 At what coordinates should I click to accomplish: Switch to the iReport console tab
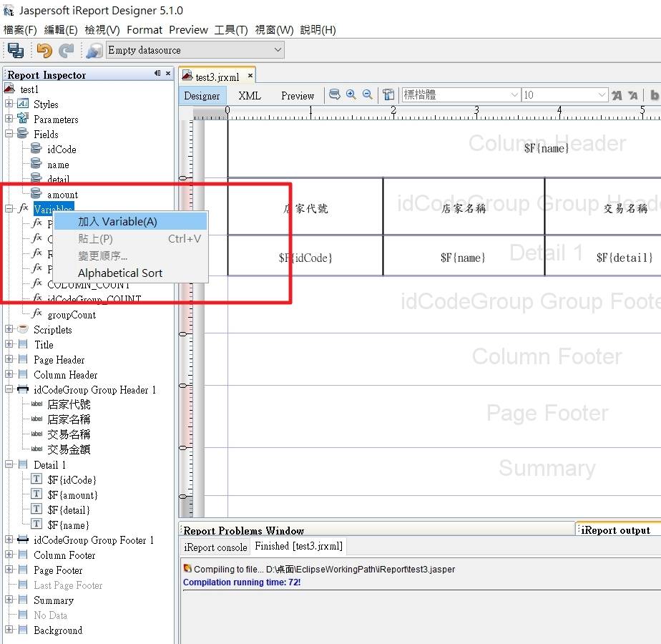click(x=215, y=547)
